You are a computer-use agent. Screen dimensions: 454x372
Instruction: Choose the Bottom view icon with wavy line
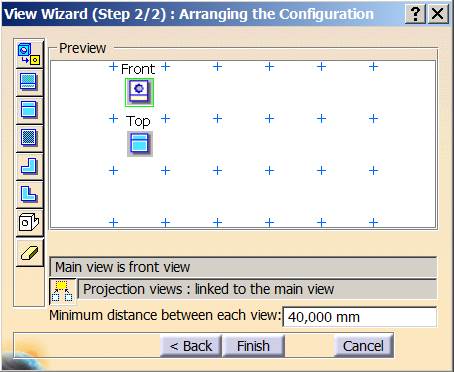click(29, 82)
